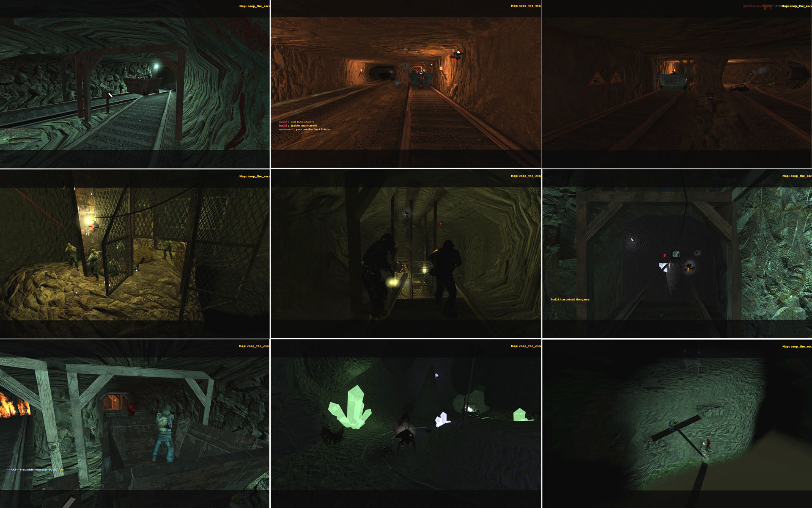Click the 'Map: coop_the_esc' label in crystal cave screenshot

pos(526,346)
